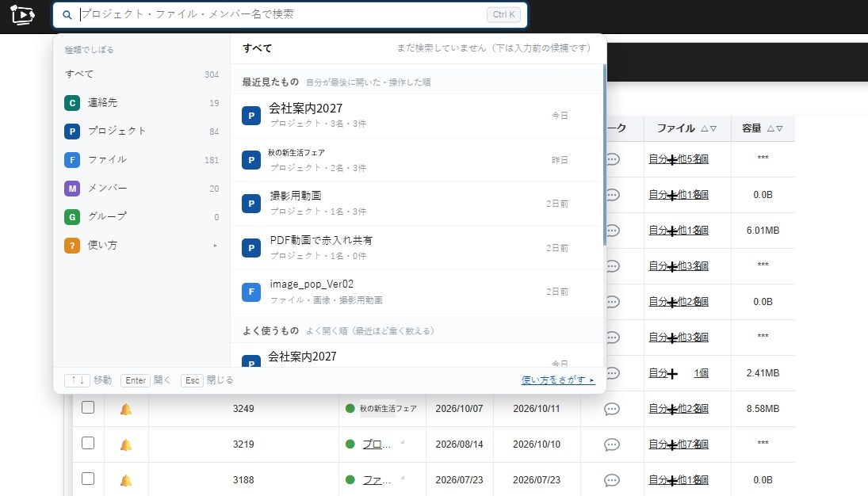Sort by ファイル column arrows

(x=709, y=128)
